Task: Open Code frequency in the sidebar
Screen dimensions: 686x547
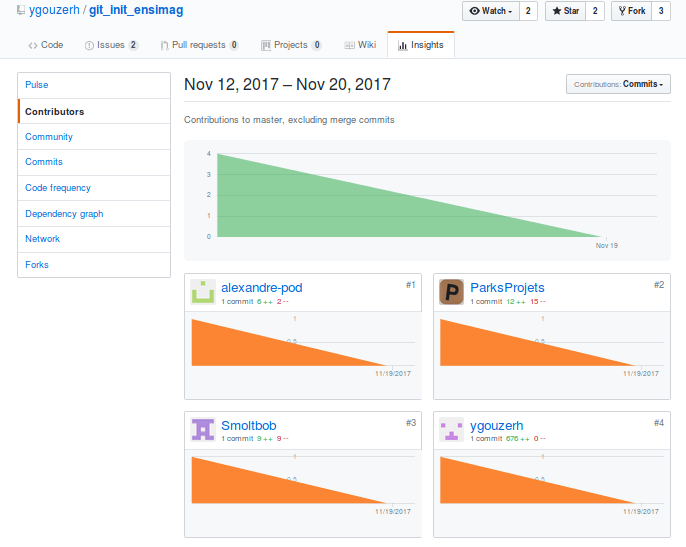Action: pos(94,188)
